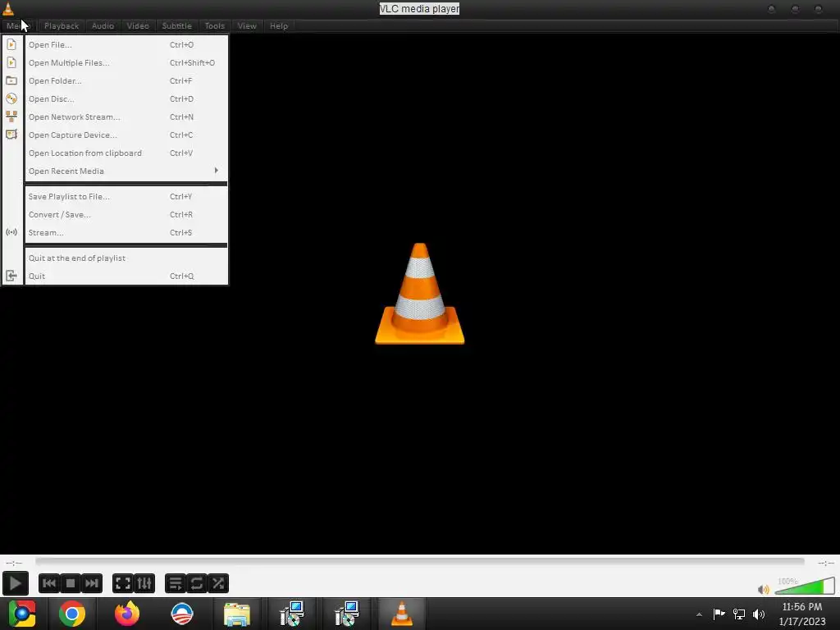Choose Convert / Save... entry
Viewport: 840px width, 630px height.
click(x=126, y=215)
